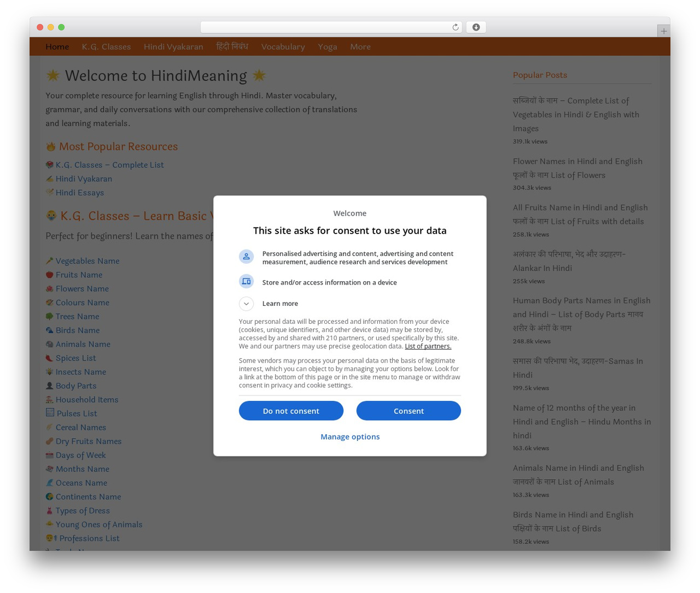
Task: Click the carrot icon beside Vegetables Name
Action: [x=49, y=261]
